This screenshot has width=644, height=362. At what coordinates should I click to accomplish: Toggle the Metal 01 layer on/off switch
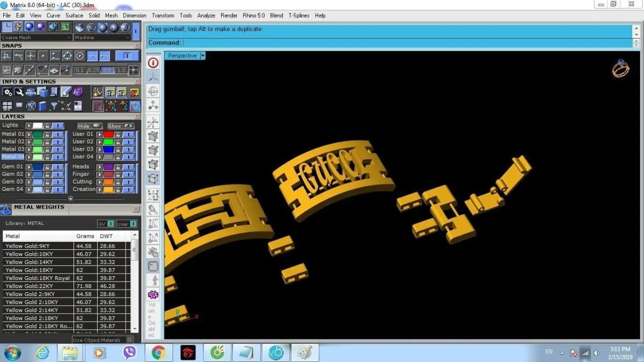pyautogui.click(x=58, y=135)
